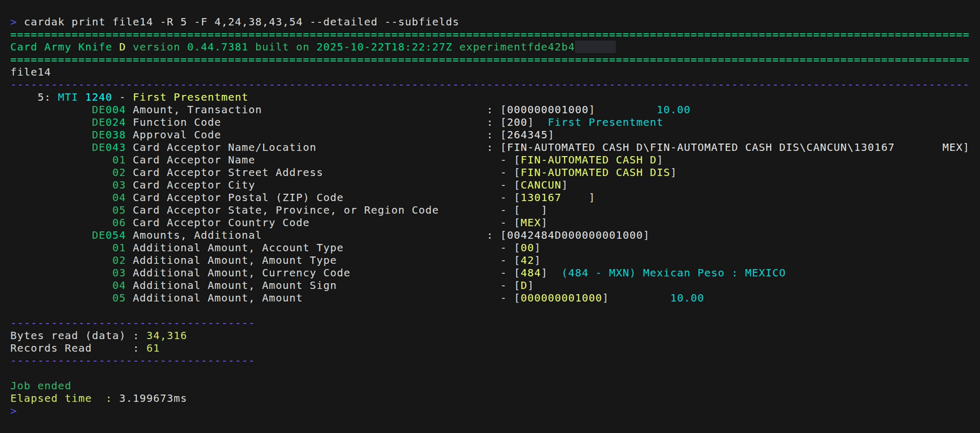Click the DE024 Function Code value [200]

[x=517, y=122]
